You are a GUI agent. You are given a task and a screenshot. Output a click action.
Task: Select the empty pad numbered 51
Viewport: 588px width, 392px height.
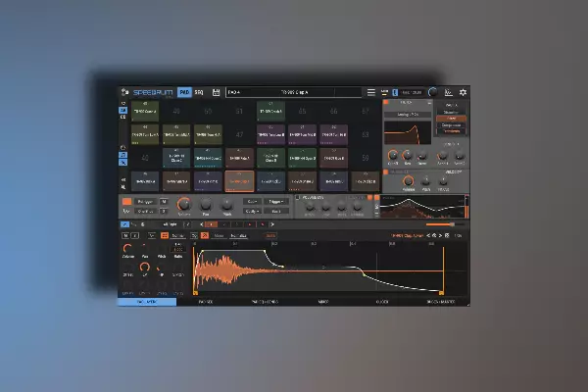click(239, 111)
